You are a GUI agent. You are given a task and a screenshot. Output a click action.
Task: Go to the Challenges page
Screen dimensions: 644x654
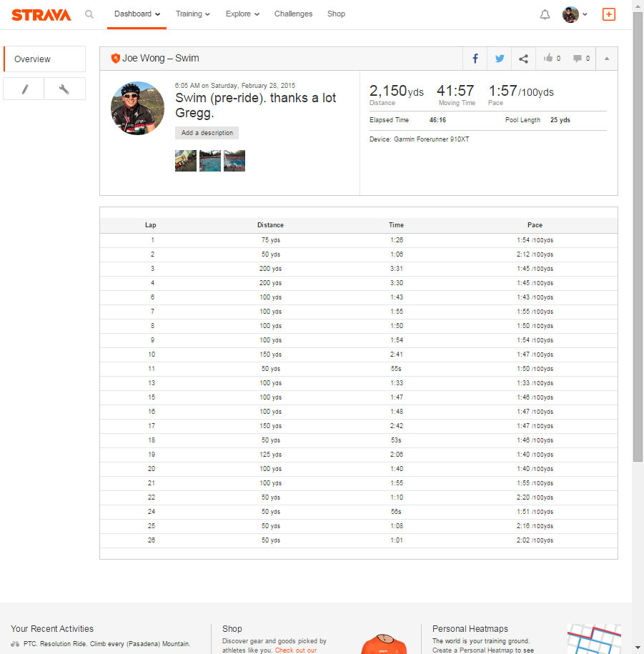293,14
